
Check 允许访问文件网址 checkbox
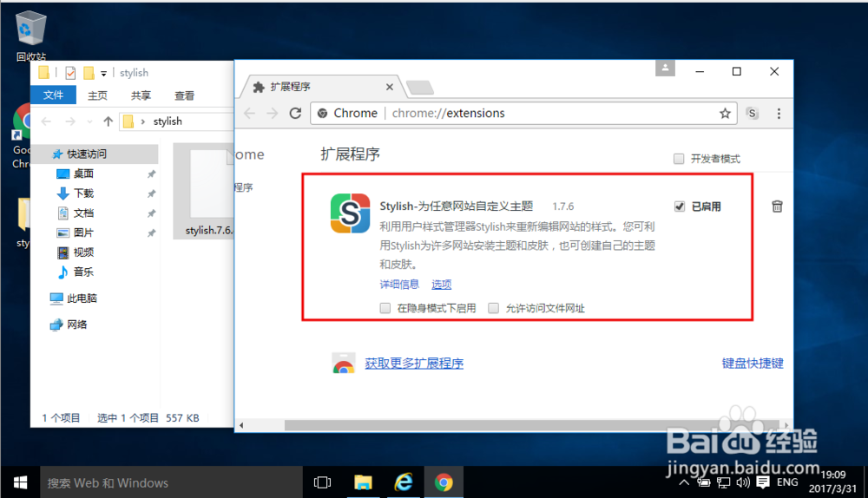pyautogui.click(x=494, y=308)
